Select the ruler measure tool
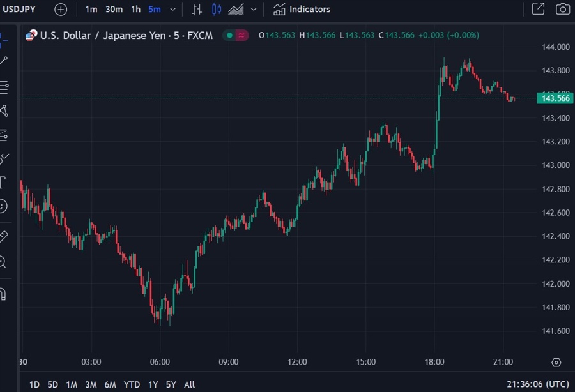The height and width of the screenshot is (392, 575). tap(4, 236)
